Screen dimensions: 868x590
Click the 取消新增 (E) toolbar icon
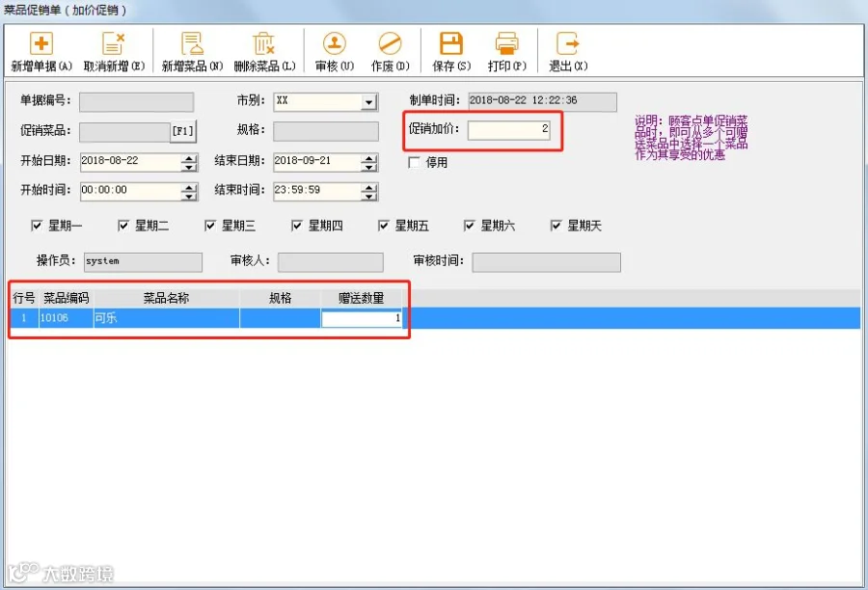click(114, 43)
